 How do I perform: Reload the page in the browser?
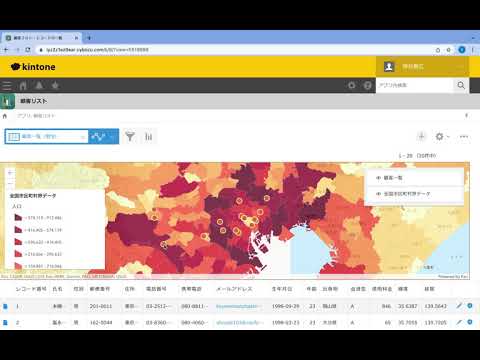[28, 50]
